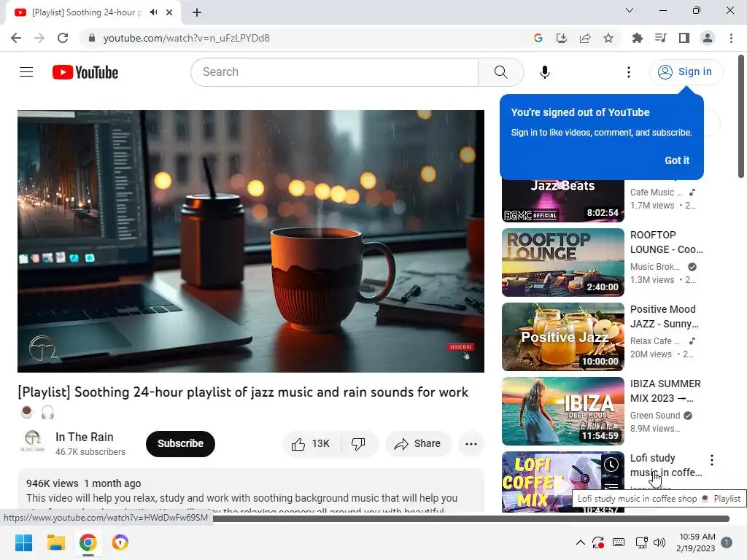Viewport: 747px width, 560px height.
Task: Open IBIZA SUMMER MIX 2023 title
Action: (665, 391)
